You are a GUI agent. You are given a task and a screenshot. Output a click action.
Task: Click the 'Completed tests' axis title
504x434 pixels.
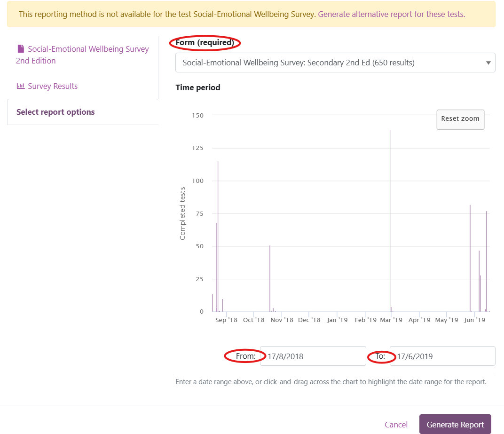182,213
